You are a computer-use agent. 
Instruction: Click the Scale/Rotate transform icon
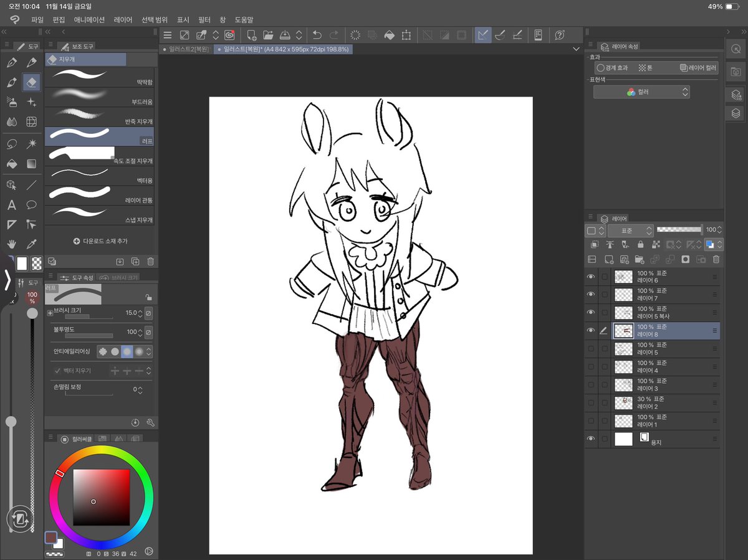pyautogui.click(x=406, y=36)
